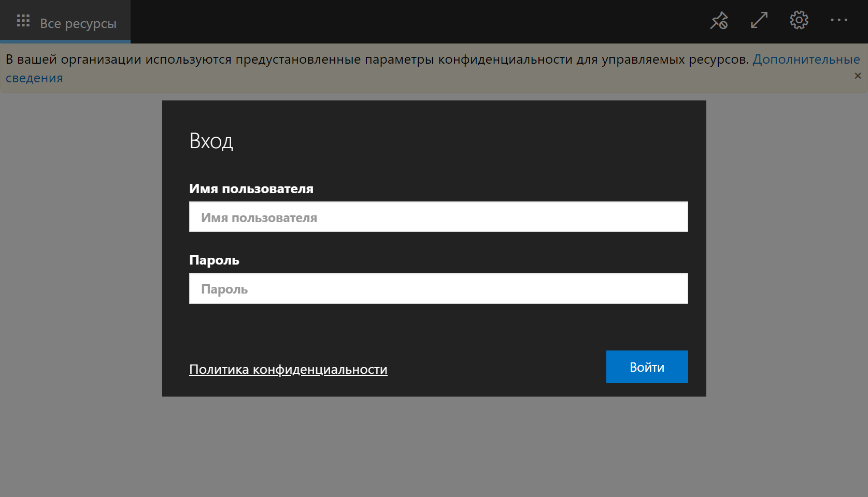Click the Пароль field label
Image resolution: width=868 pixels, height=497 pixels.
(214, 260)
